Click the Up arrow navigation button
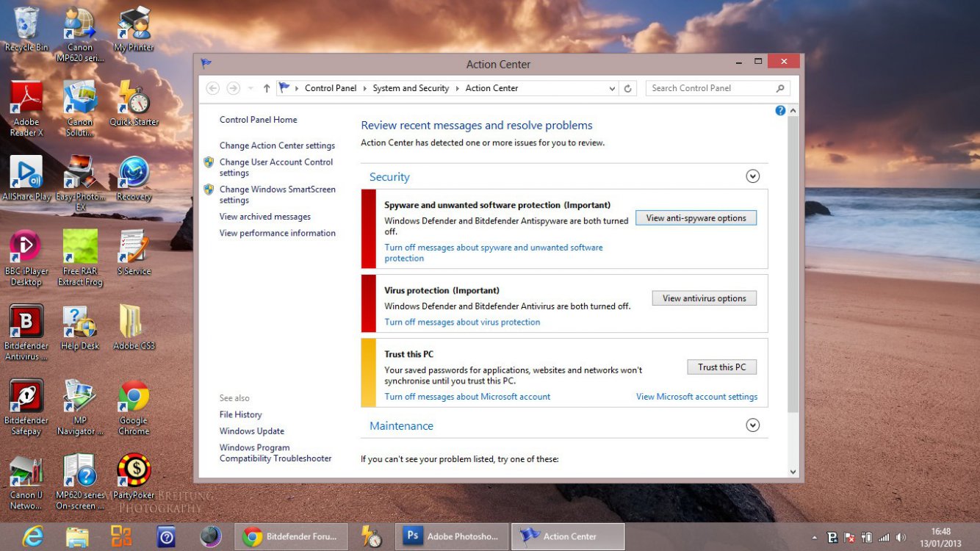980x551 pixels. click(x=267, y=88)
